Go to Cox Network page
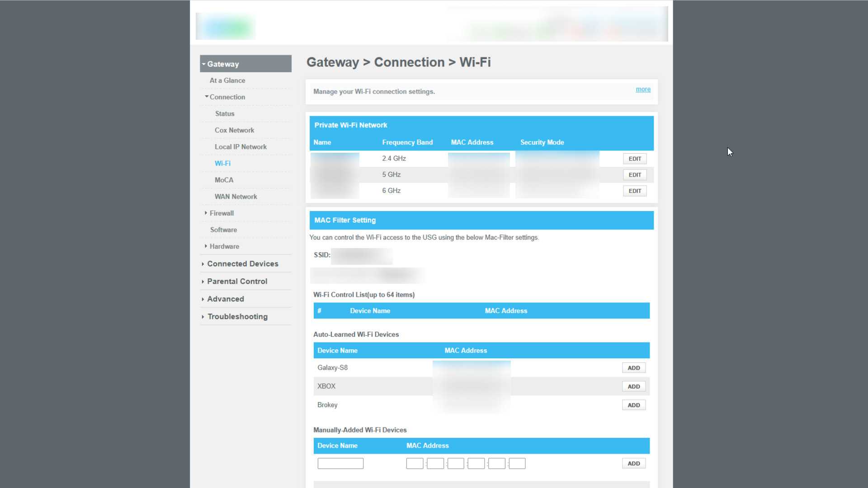This screenshot has width=868, height=488. click(234, 130)
